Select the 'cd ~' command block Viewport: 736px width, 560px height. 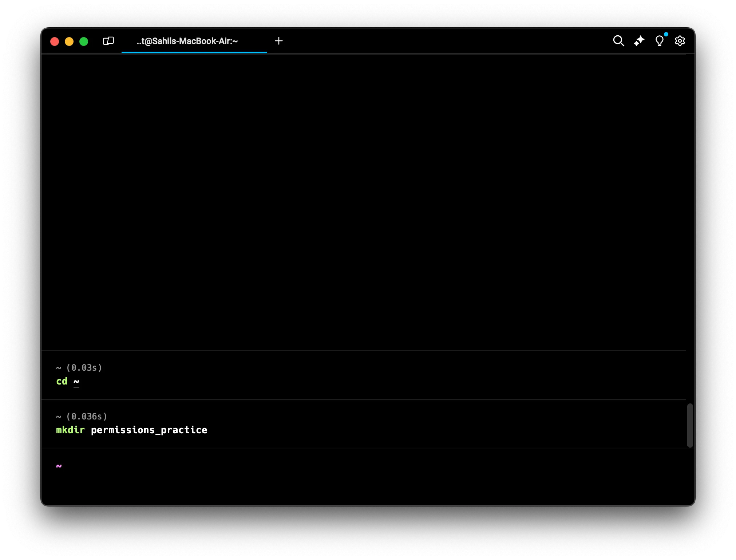coord(363,375)
